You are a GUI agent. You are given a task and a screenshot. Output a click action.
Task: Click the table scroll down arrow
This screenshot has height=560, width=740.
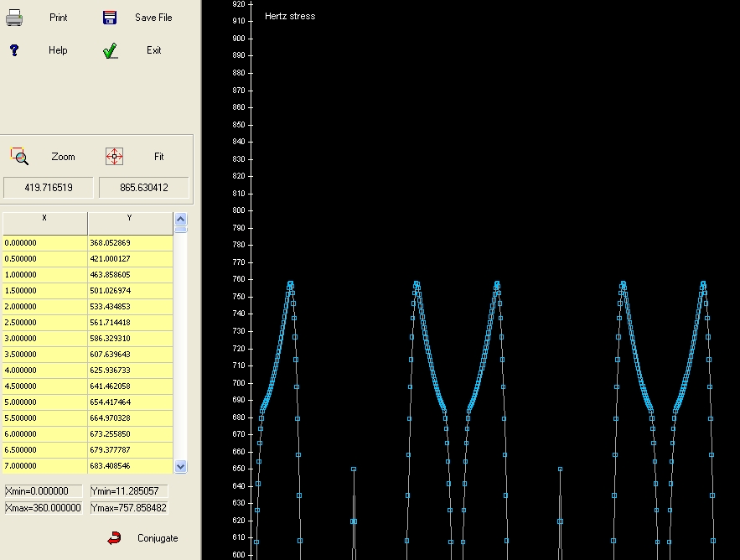[181, 466]
